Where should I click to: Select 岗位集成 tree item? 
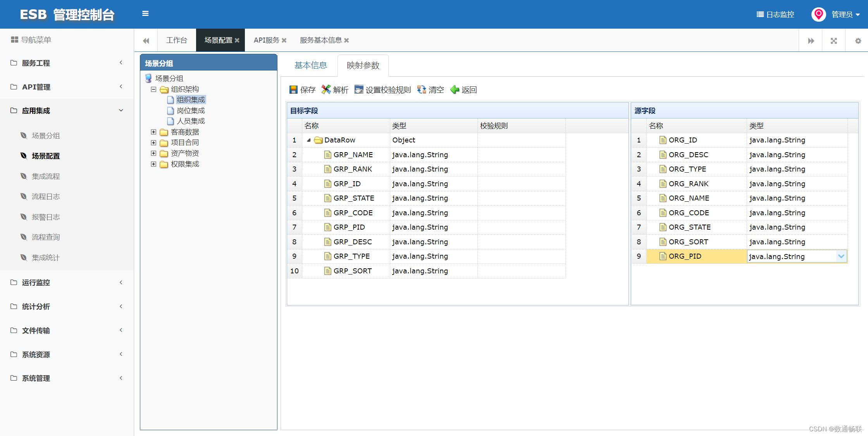pyautogui.click(x=190, y=111)
